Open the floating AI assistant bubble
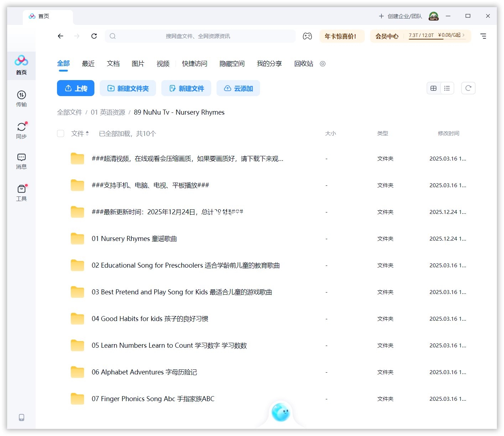504x436 pixels. [x=281, y=413]
